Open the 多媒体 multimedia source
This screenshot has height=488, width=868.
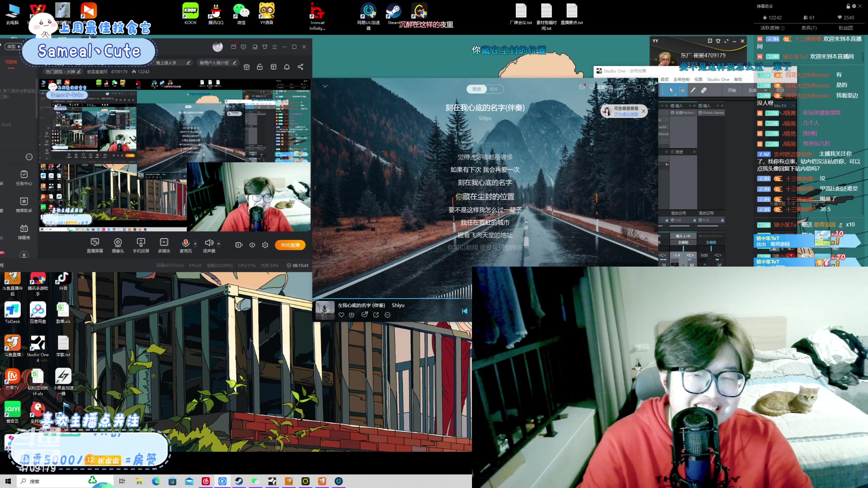[x=164, y=245]
